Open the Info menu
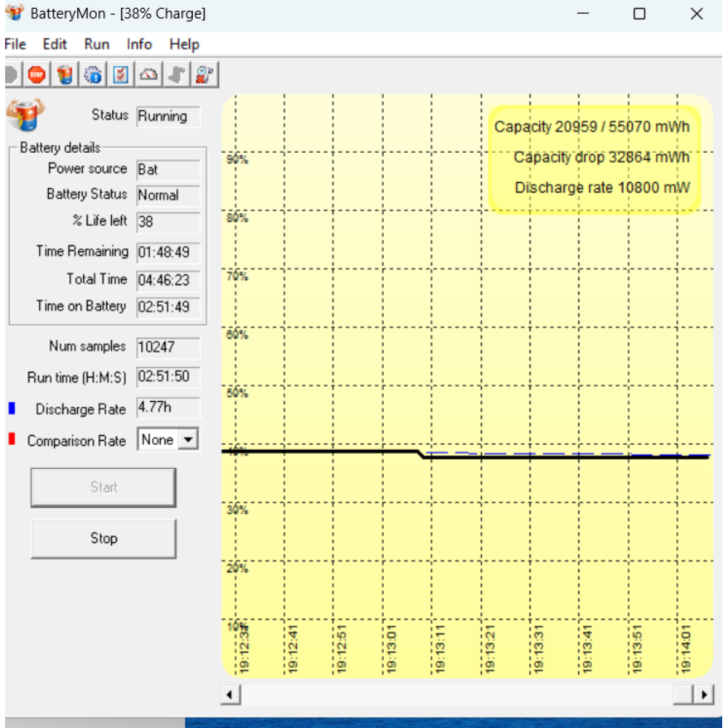The height and width of the screenshot is (728, 728). pyautogui.click(x=139, y=44)
